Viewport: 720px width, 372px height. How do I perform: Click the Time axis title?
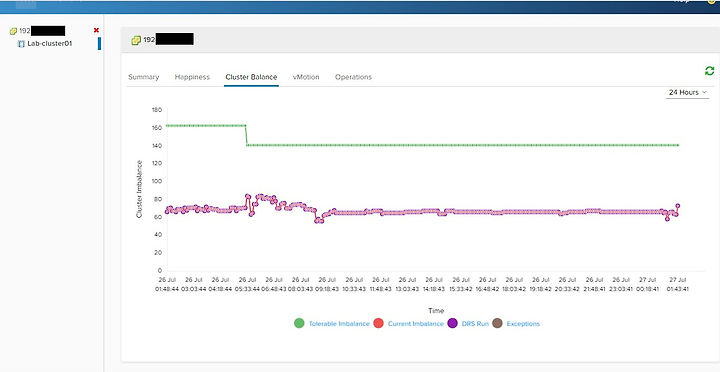coord(436,311)
